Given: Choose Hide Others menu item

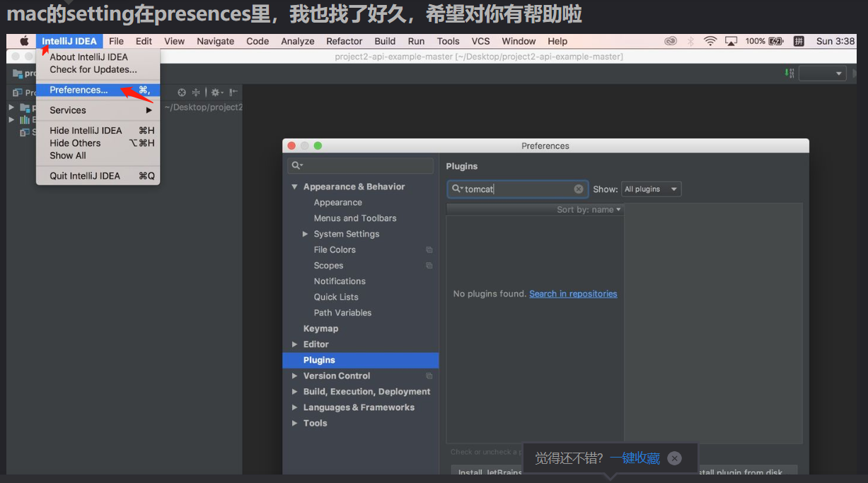Looking at the screenshot, I should click(x=98, y=143).
